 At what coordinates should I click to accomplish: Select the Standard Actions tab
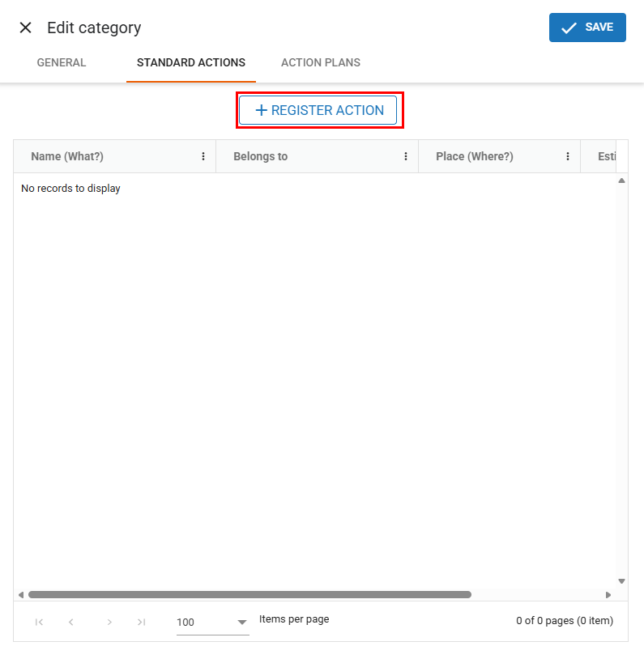click(x=191, y=62)
